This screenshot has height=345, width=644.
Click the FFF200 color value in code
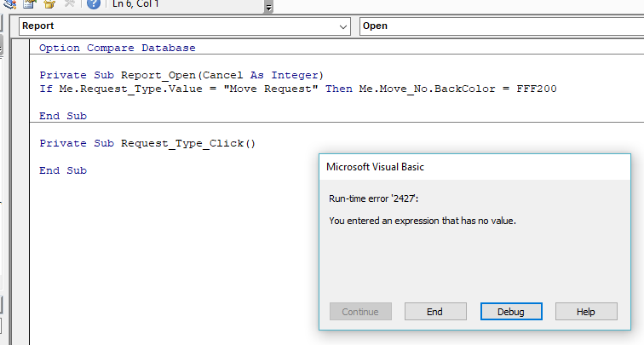pos(537,89)
